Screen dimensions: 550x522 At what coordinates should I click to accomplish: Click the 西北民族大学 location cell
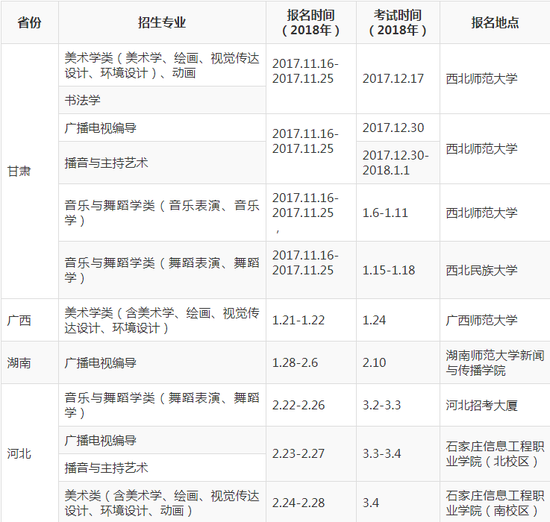tap(495, 270)
